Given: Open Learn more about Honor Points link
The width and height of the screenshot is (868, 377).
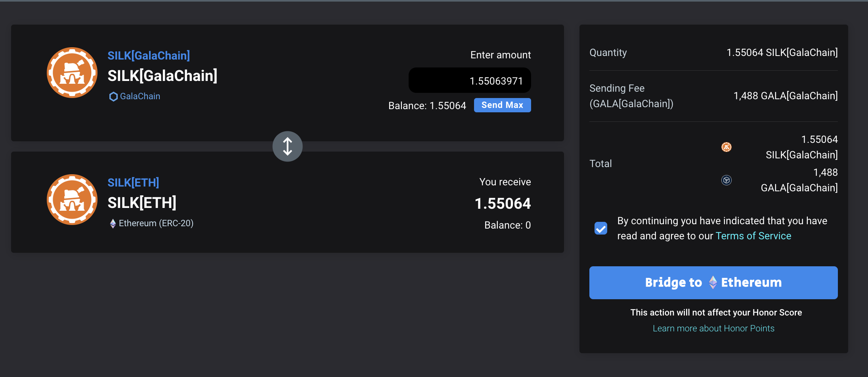Looking at the screenshot, I should pyautogui.click(x=713, y=328).
